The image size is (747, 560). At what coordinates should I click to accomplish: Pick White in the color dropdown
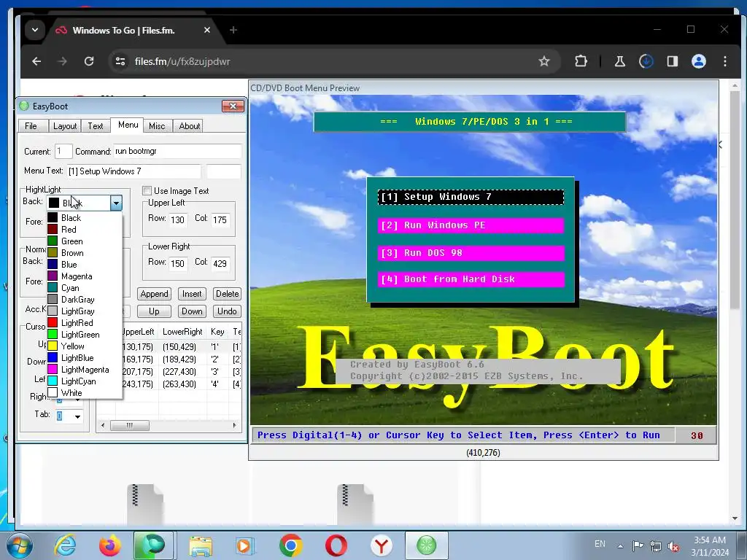point(84,393)
